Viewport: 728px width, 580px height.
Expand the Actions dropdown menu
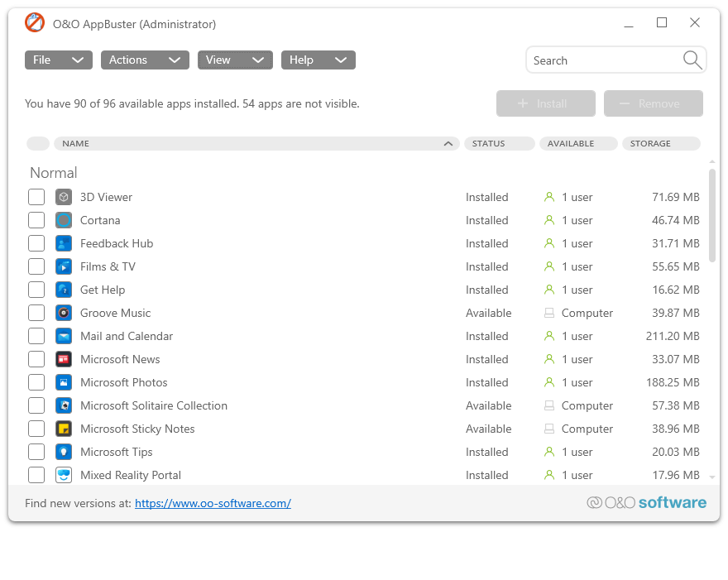click(145, 60)
